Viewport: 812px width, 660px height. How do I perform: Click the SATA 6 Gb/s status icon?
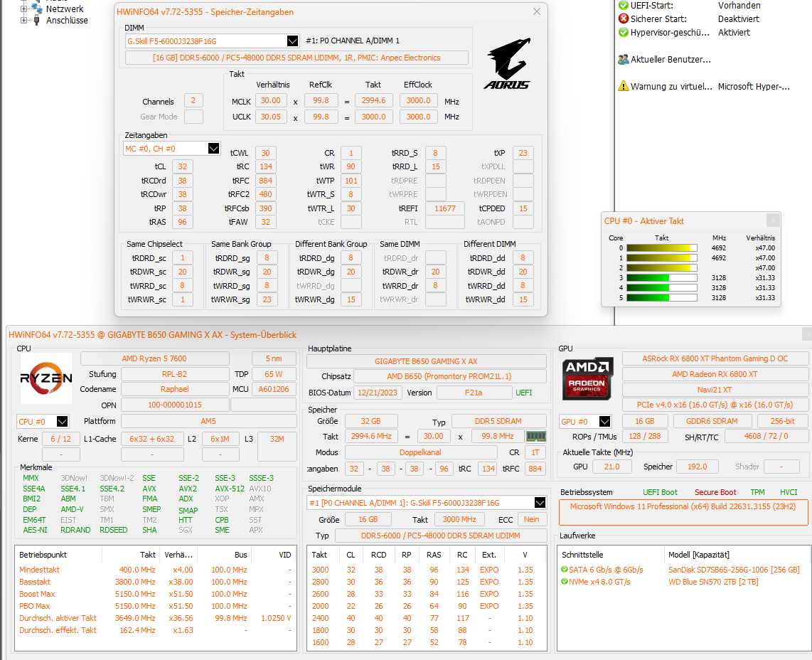pyautogui.click(x=565, y=570)
